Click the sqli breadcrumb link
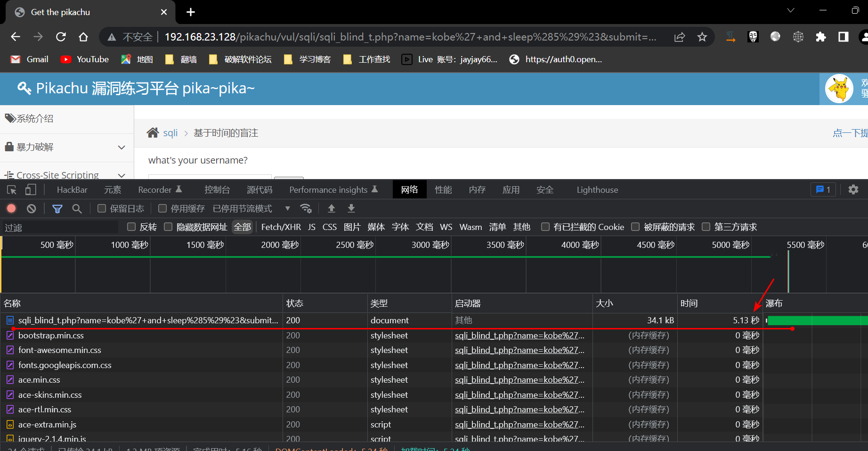Screen dimensions: 868x451 tap(170, 133)
